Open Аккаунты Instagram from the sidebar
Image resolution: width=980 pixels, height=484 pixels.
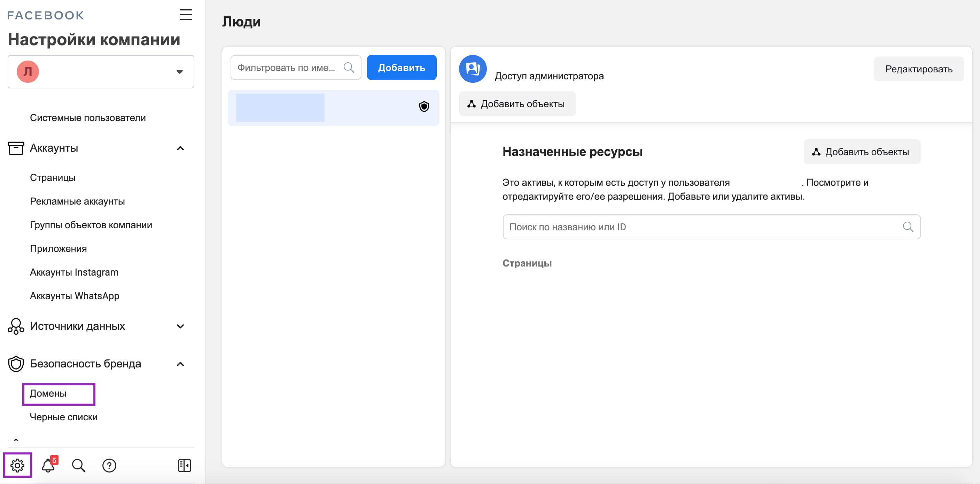(x=74, y=272)
